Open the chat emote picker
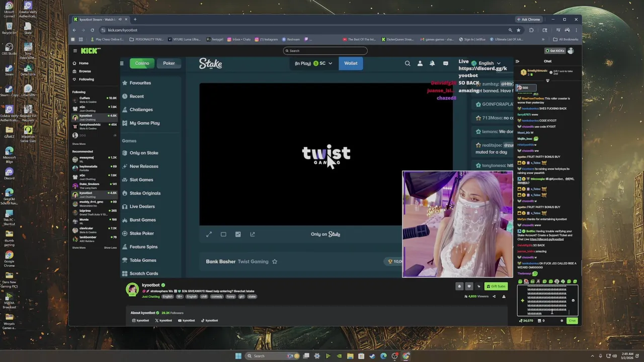Viewport: 644px width, 362px height. [x=573, y=301]
